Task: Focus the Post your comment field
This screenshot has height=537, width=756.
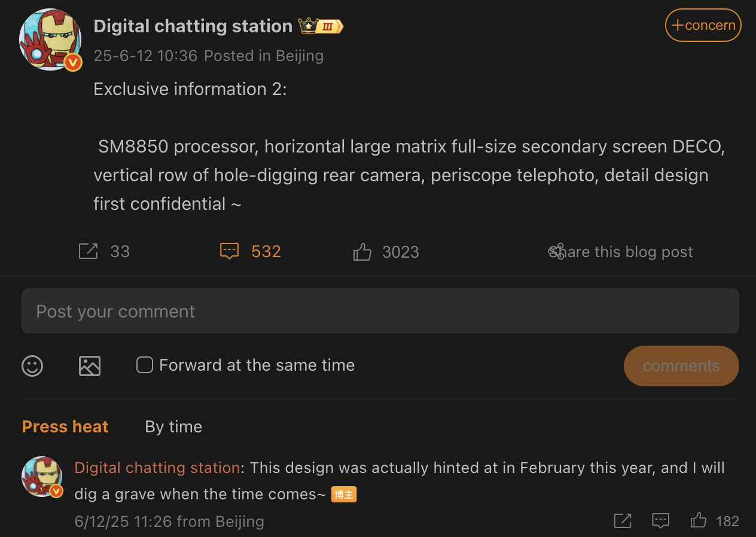Action: pyautogui.click(x=380, y=311)
